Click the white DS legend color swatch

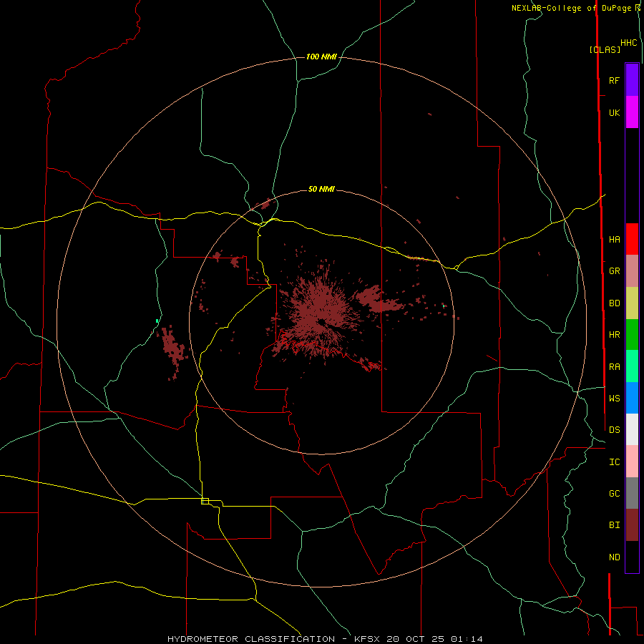pyautogui.click(x=632, y=429)
